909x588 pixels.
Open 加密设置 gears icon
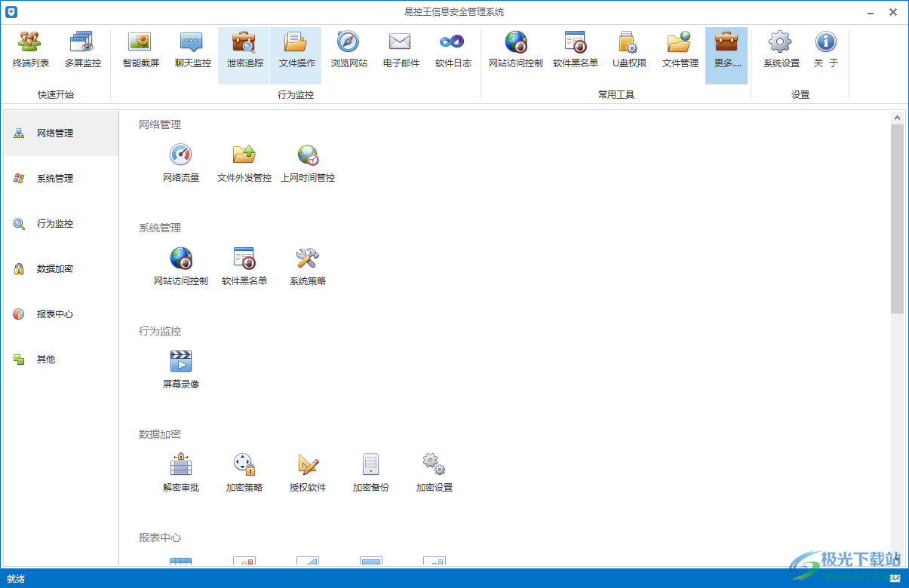click(435, 473)
